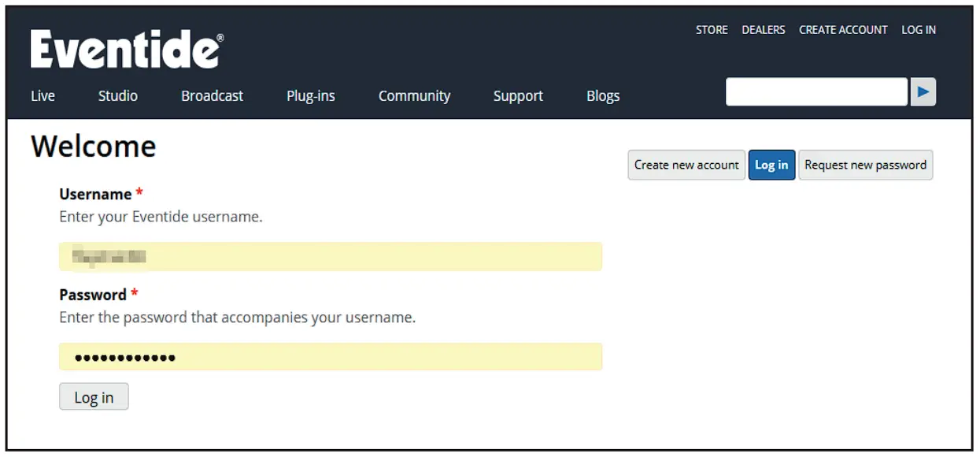Open CREATE ACCOUNT in header
This screenshot has width=980, height=457.
[843, 30]
